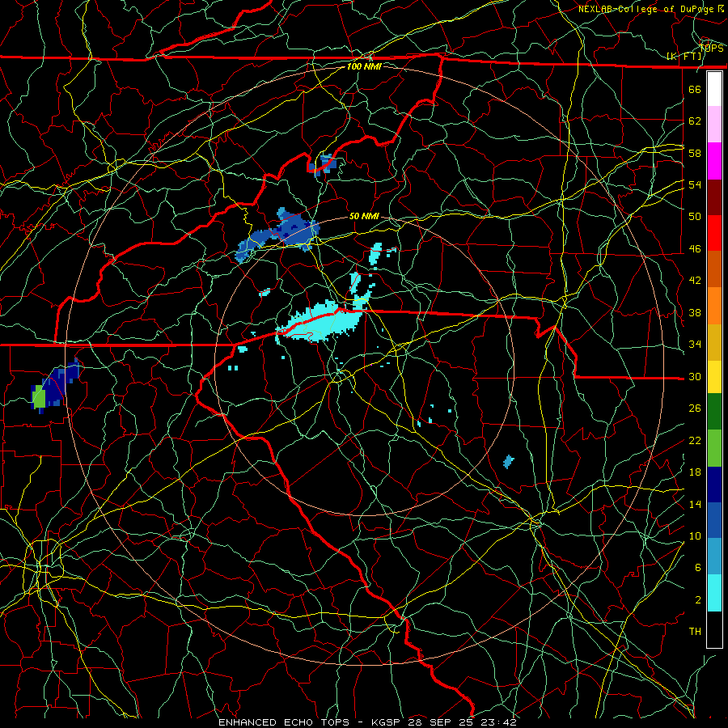Click legend value '18'
Image resolution: width=728 pixels, height=728 pixels.
[695, 472]
